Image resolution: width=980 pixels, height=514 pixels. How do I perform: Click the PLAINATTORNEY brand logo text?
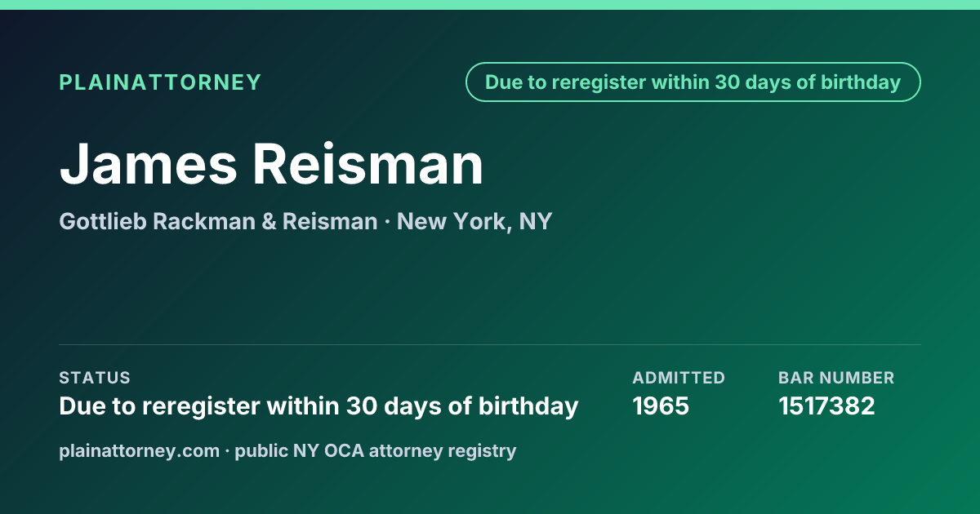[x=160, y=82]
